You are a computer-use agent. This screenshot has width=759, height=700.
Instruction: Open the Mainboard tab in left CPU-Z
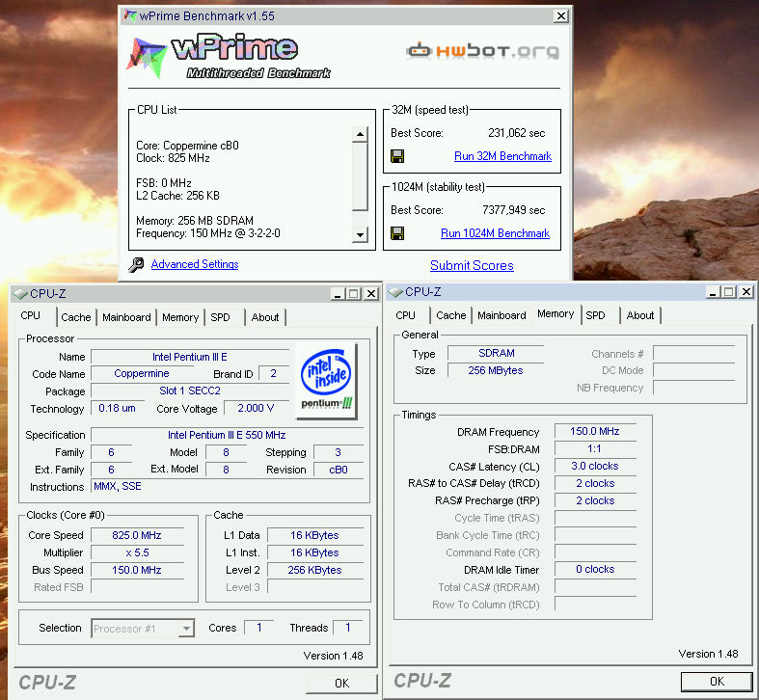coord(126,317)
